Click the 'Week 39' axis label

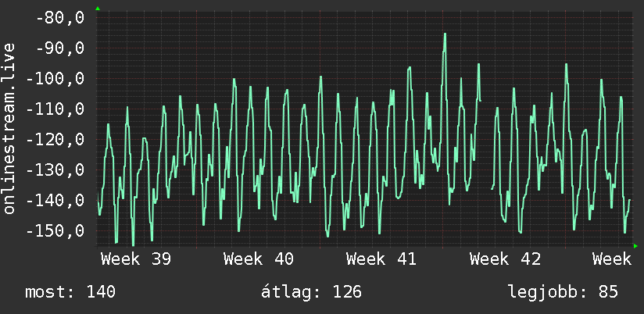136,259
